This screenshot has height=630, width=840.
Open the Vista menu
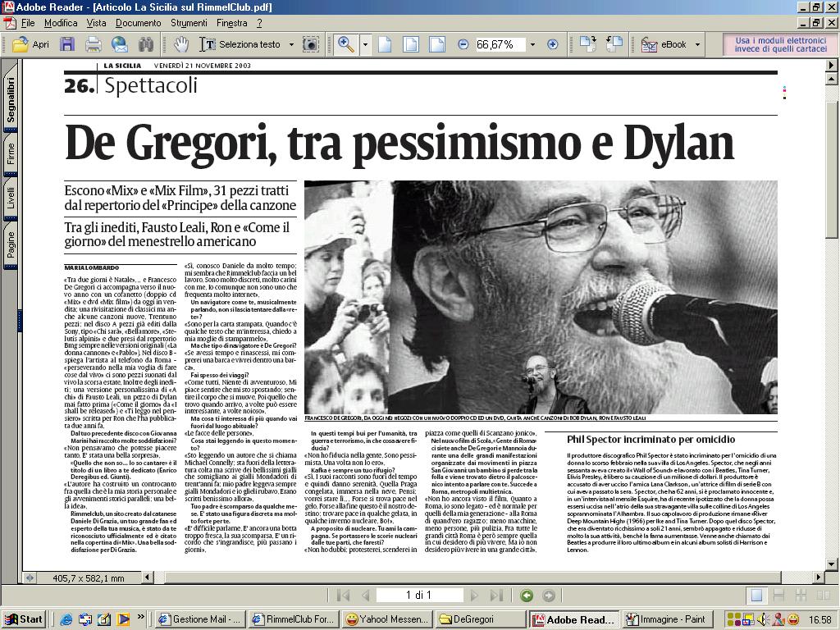point(97,23)
